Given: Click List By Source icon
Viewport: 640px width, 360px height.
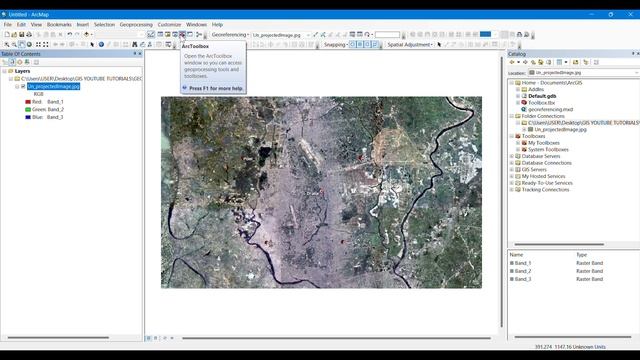Looking at the screenshot, I should 12,62.
